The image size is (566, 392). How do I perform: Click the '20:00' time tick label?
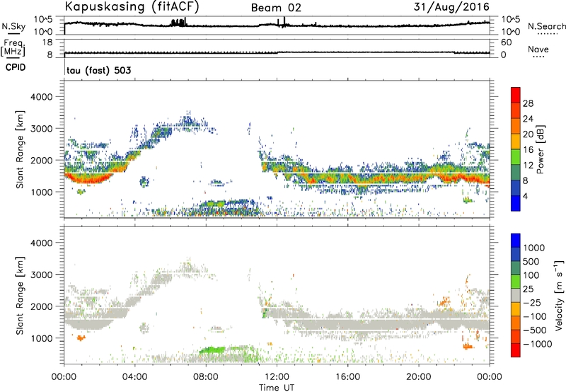pyautogui.click(x=419, y=377)
